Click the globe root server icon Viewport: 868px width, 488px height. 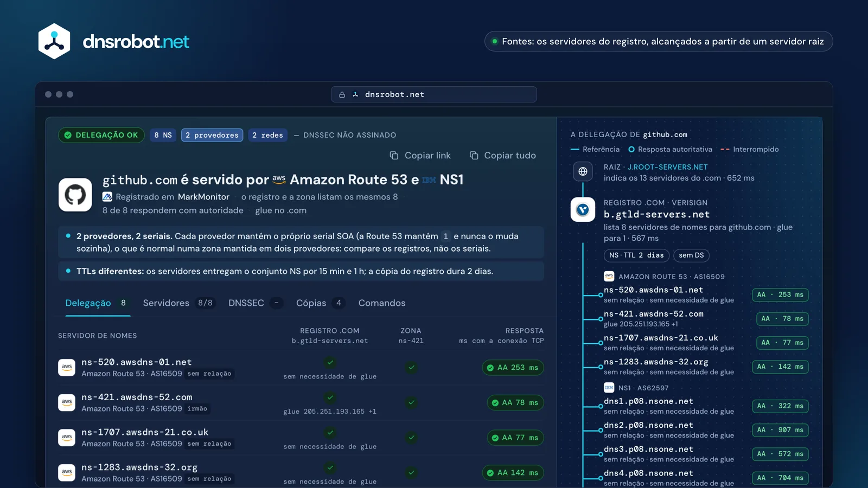[x=583, y=171]
